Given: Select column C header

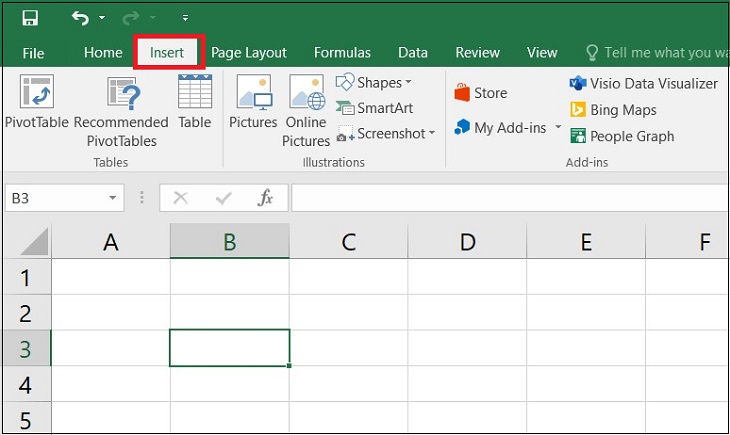Looking at the screenshot, I should point(348,241).
